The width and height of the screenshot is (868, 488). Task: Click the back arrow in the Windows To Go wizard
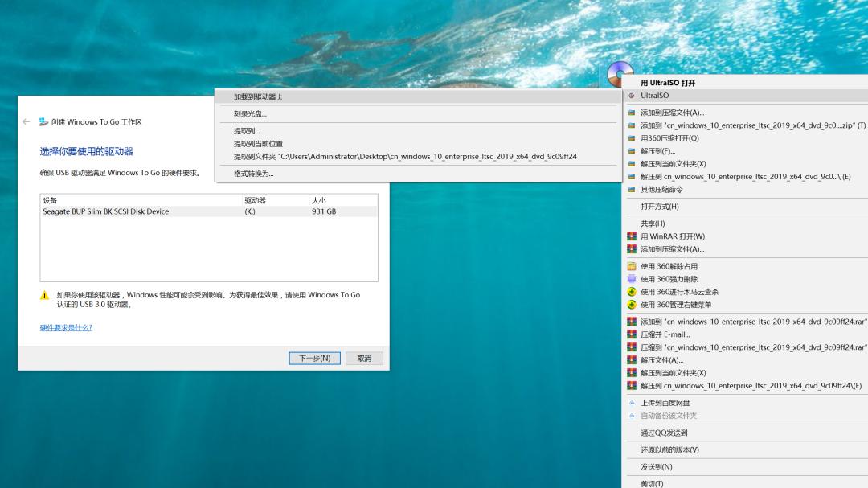(24, 121)
